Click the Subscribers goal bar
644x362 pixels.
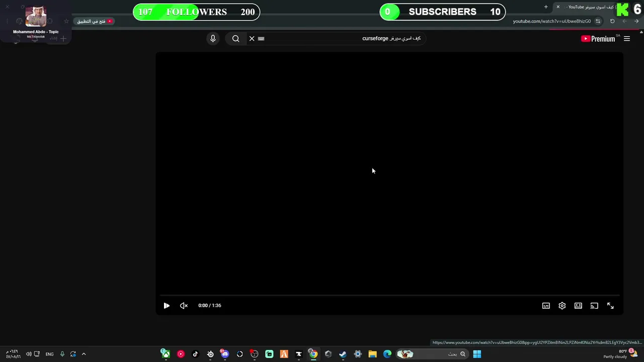coord(442,12)
